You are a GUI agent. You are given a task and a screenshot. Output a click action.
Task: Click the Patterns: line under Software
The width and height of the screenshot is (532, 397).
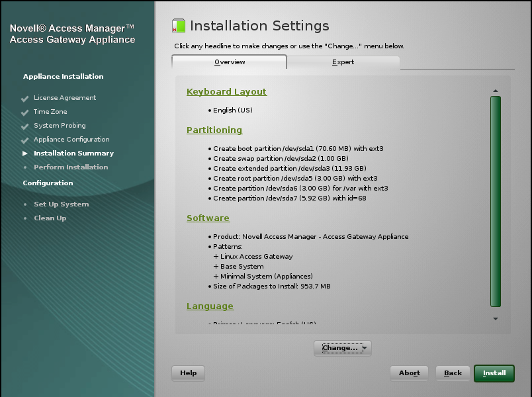(x=228, y=247)
